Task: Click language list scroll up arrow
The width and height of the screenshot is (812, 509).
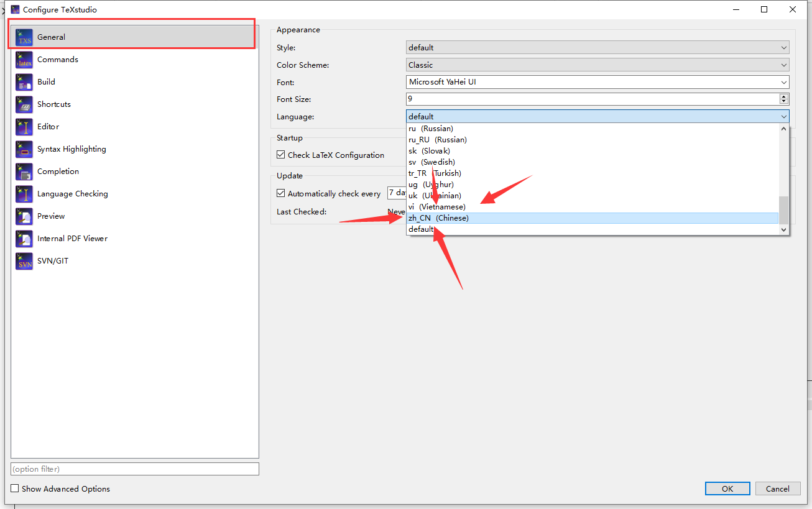Action: click(x=784, y=128)
